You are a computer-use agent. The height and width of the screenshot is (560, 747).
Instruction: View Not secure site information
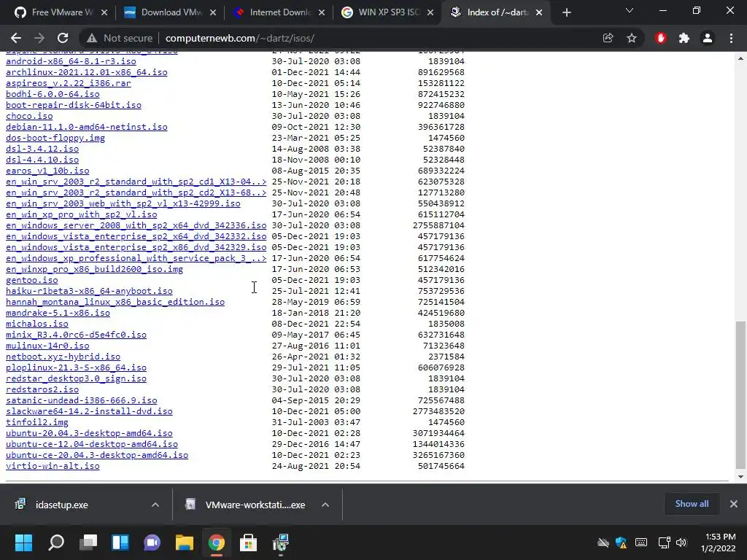point(120,38)
